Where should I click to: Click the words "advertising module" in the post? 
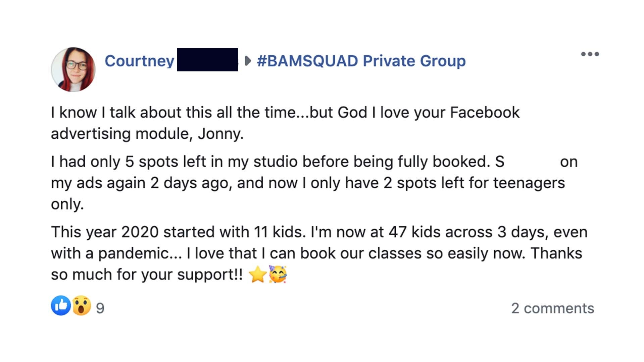121,134
